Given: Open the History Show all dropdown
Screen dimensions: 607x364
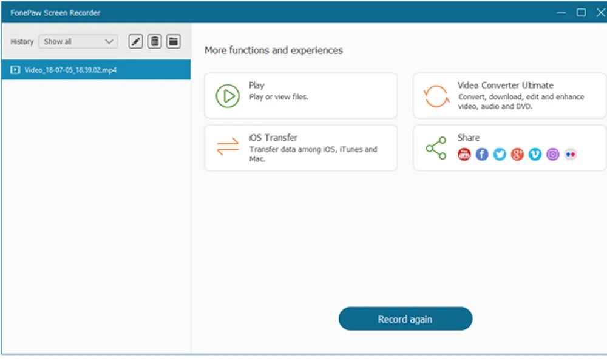Looking at the screenshot, I should tap(78, 41).
